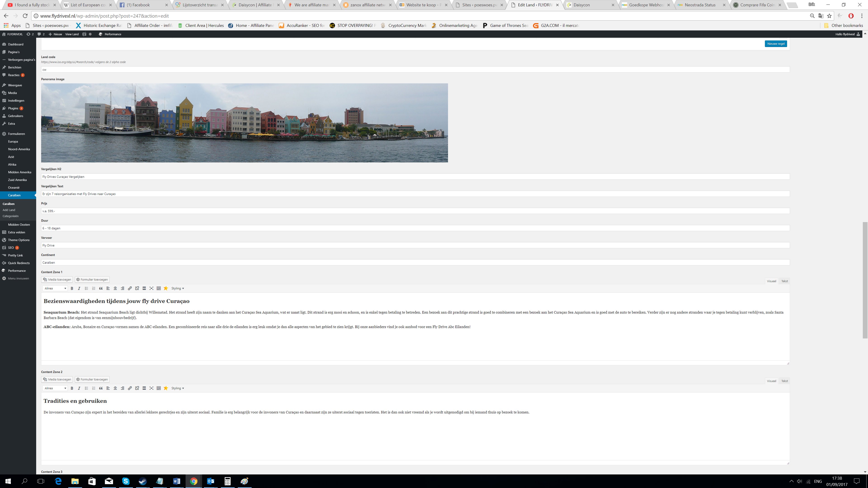Screen dimensions: 868x488
Task: Open Dashboard in the admin sidebar
Action: 16,44
